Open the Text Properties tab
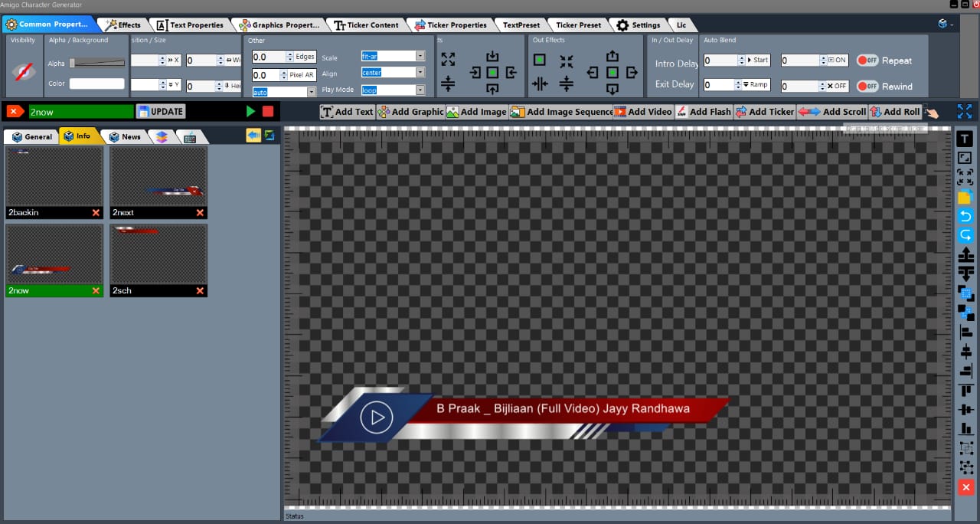980x524 pixels. click(191, 25)
